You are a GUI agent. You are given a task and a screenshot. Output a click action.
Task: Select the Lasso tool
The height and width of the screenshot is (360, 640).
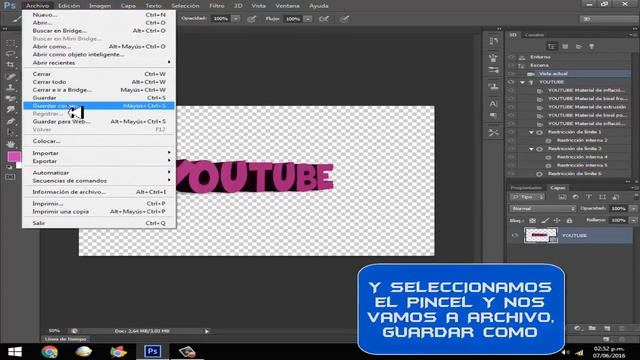point(11,54)
